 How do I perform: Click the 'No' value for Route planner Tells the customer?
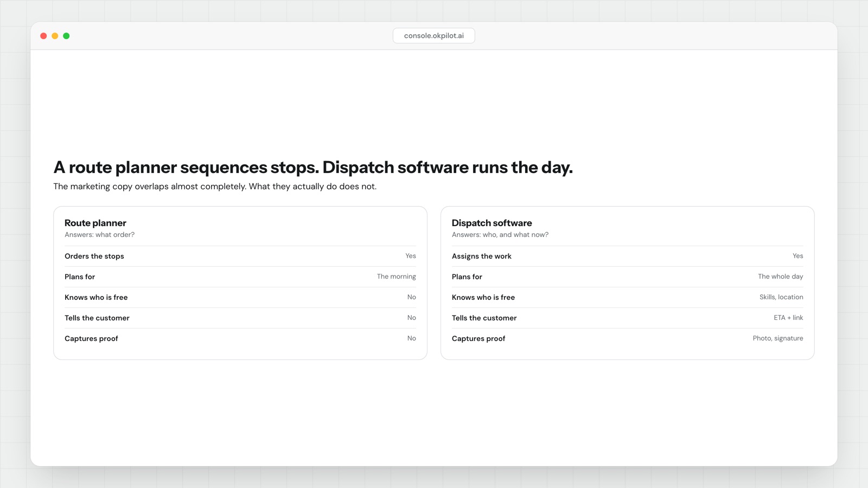(x=412, y=318)
